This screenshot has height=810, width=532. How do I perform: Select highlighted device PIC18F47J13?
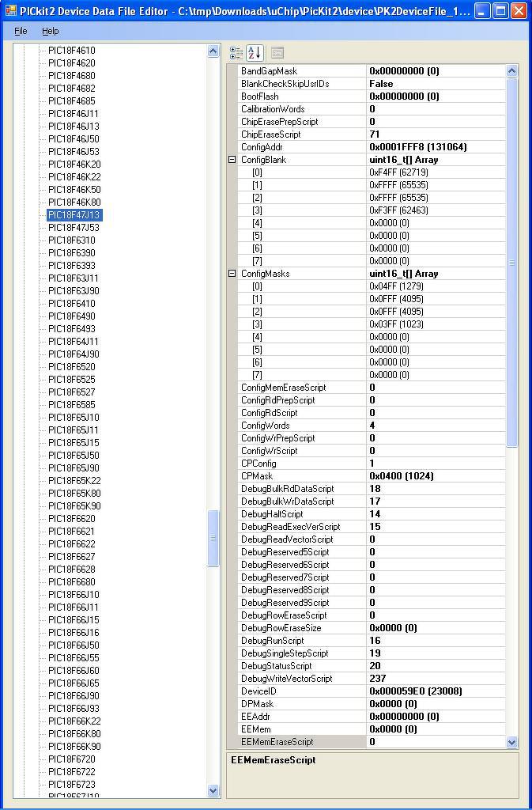pos(74,215)
